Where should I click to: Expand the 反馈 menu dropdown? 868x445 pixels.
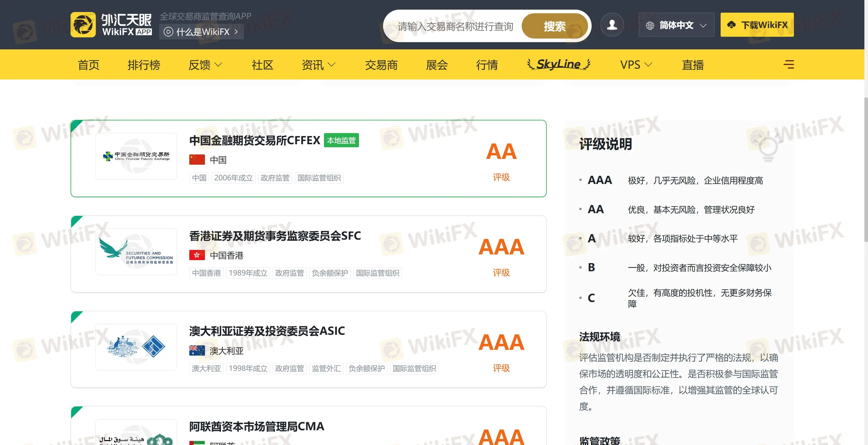[205, 65]
